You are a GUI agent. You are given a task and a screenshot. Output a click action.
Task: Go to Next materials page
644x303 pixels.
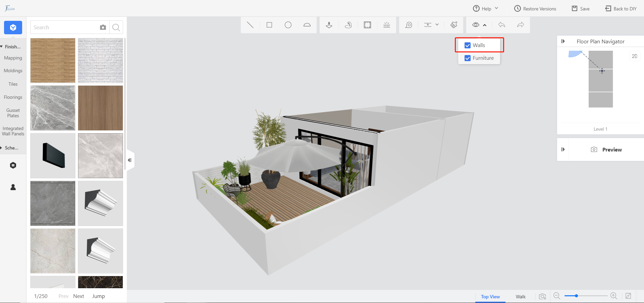point(78,296)
